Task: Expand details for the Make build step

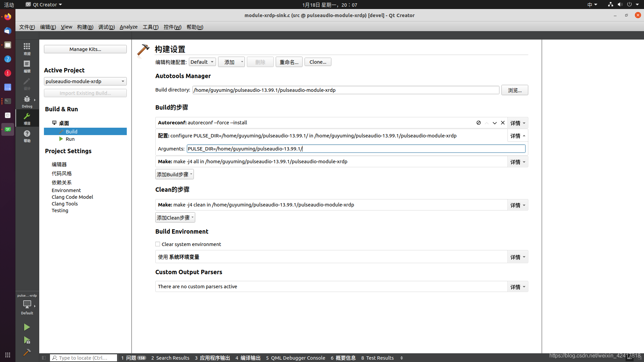Action: (518, 162)
